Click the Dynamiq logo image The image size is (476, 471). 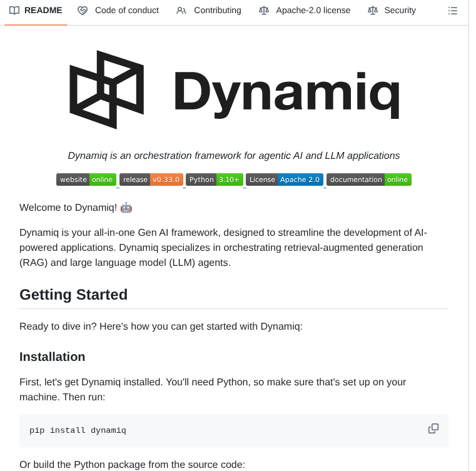tap(234, 90)
